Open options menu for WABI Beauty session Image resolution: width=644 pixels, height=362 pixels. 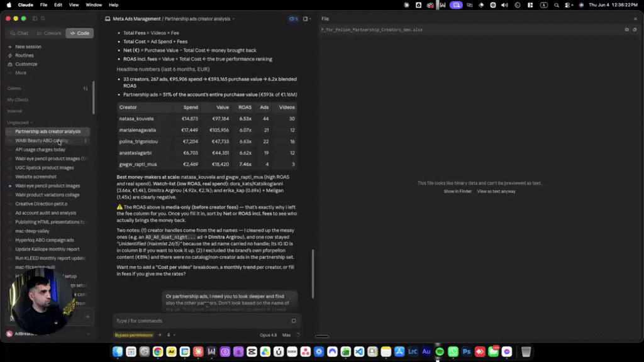(x=86, y=141)
